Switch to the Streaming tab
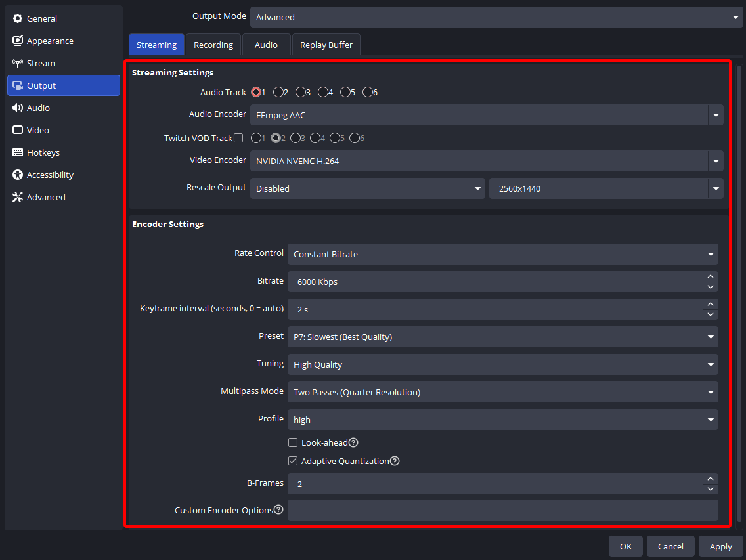This screenshot has height=560, width=746. click(x=156, y=45)
